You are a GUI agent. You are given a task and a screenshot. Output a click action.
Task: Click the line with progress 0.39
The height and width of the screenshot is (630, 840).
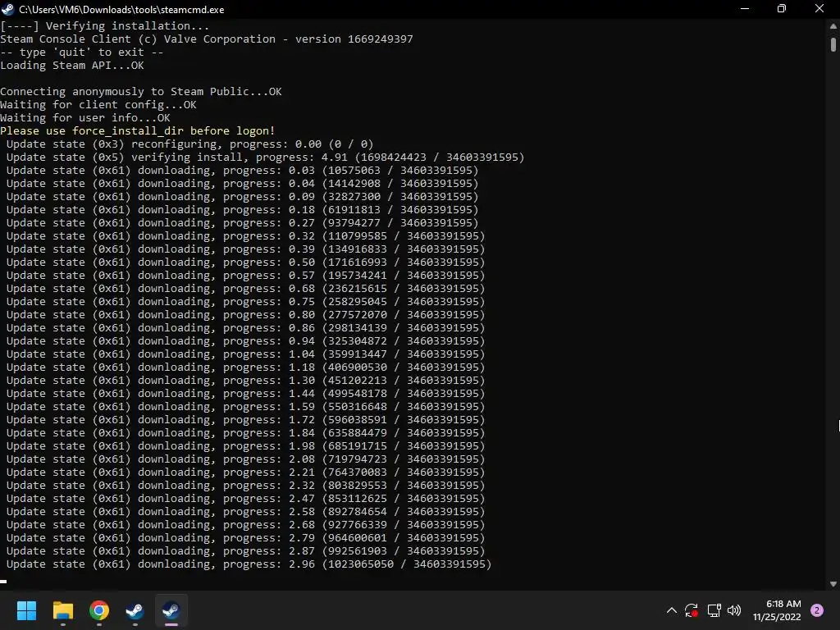[x=245, y=249]
